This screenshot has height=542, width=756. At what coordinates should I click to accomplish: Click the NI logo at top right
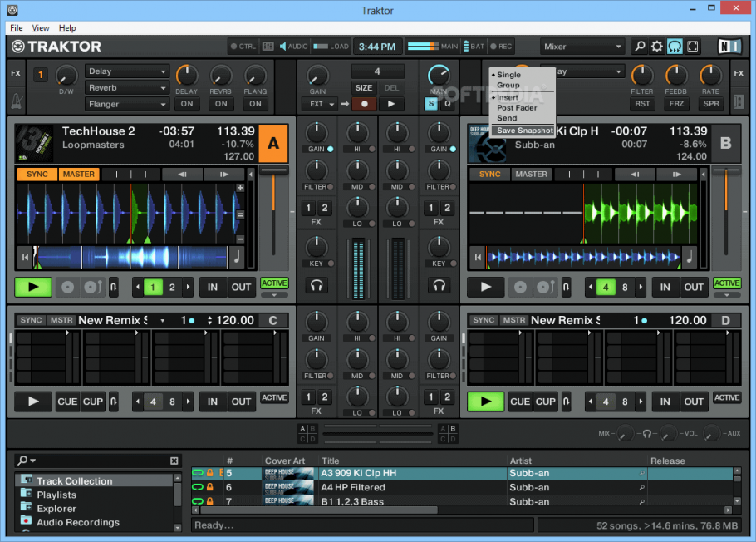tap(729, 47)
